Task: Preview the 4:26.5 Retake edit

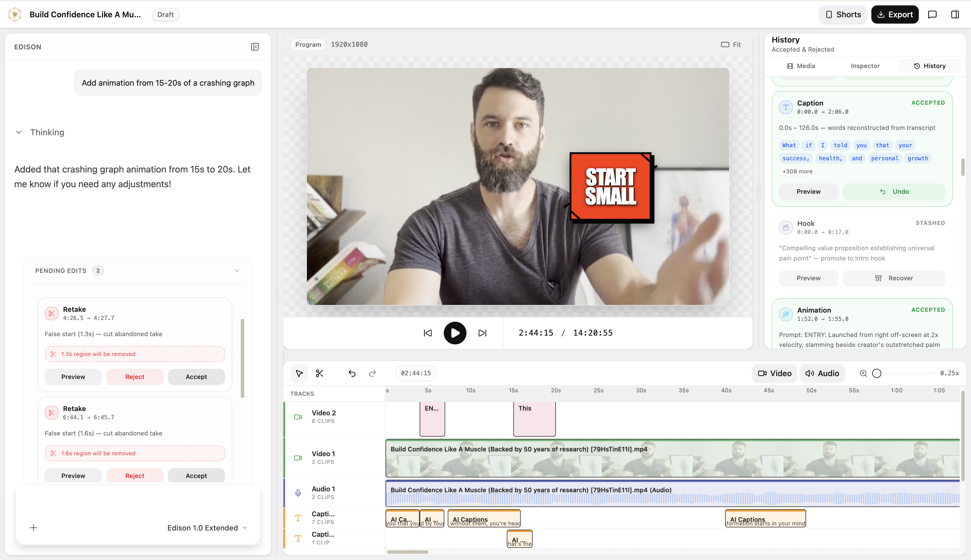Action: point(73,377)
